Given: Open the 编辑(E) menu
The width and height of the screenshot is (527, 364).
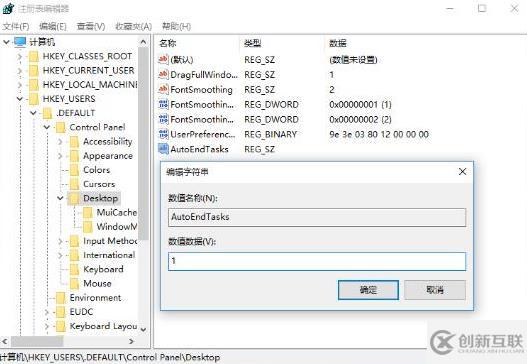Looking at the screenshot, I should coord(53,26).
